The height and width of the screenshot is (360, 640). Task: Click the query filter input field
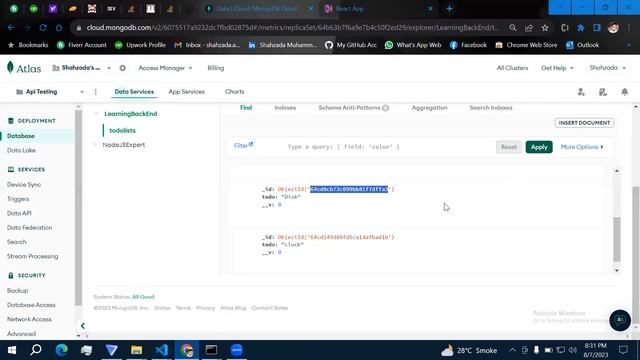[388, 147]
